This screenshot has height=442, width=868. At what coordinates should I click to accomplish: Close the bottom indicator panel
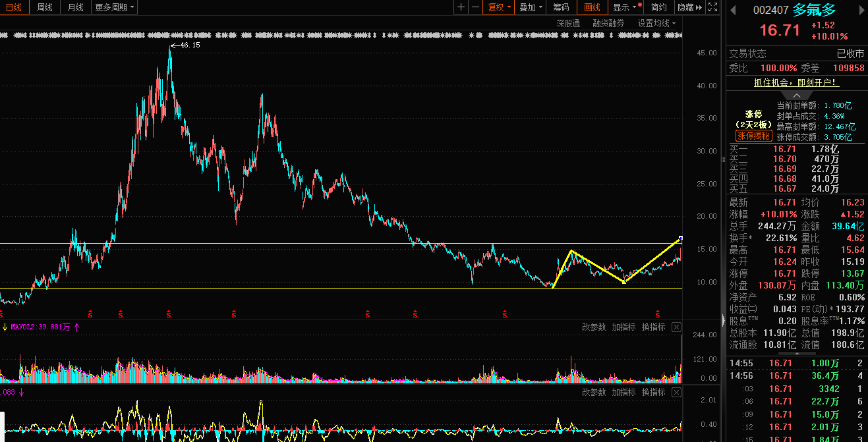pyautogui.click(x=677, y=392)
